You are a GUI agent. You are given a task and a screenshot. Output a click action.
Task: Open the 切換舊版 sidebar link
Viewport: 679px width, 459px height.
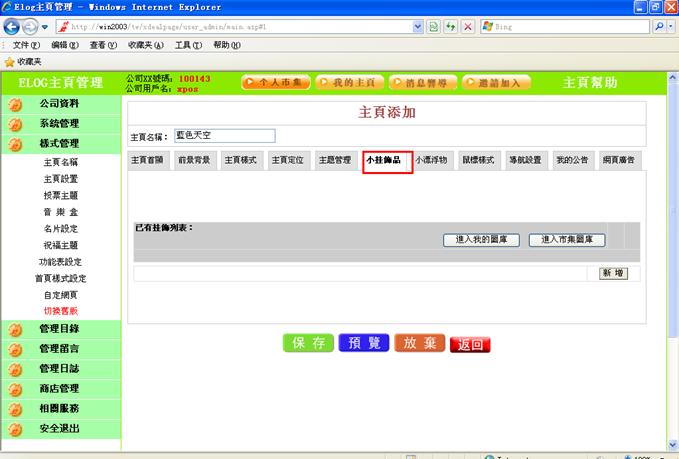click(59, 311)
